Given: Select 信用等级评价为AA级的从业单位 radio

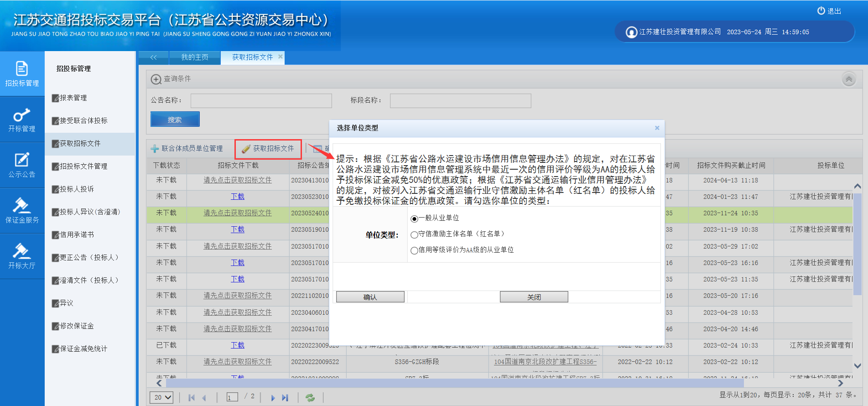Looking at the screenshot, I should pos(414,250).
